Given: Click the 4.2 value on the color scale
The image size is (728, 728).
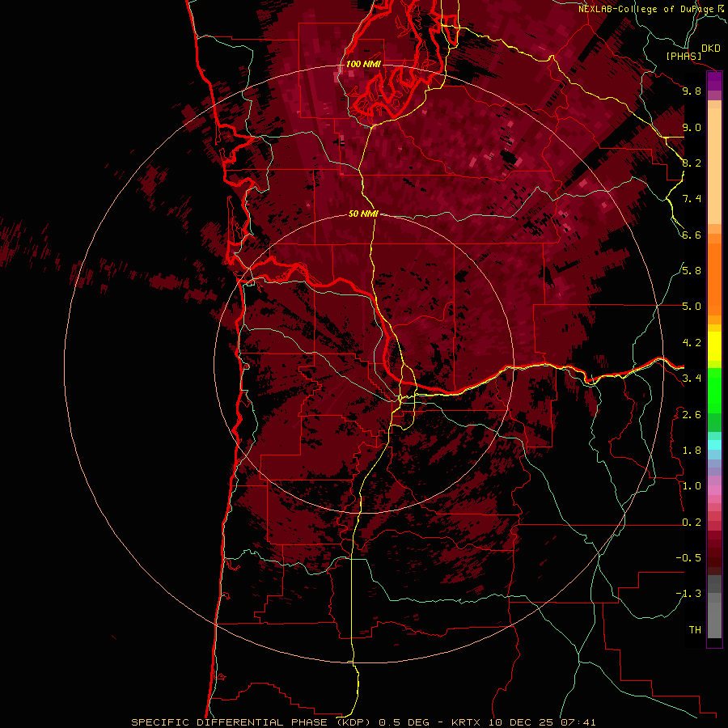Looking at the screenshot, I should pos(692,343).
